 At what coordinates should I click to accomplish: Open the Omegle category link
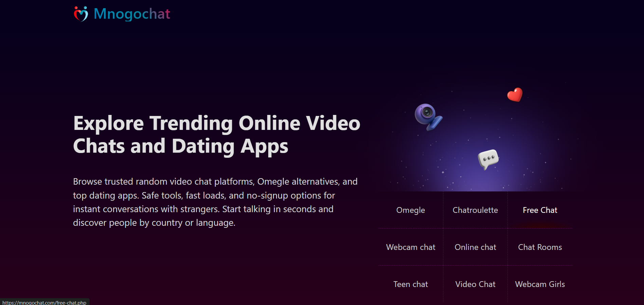coord(410,210)
